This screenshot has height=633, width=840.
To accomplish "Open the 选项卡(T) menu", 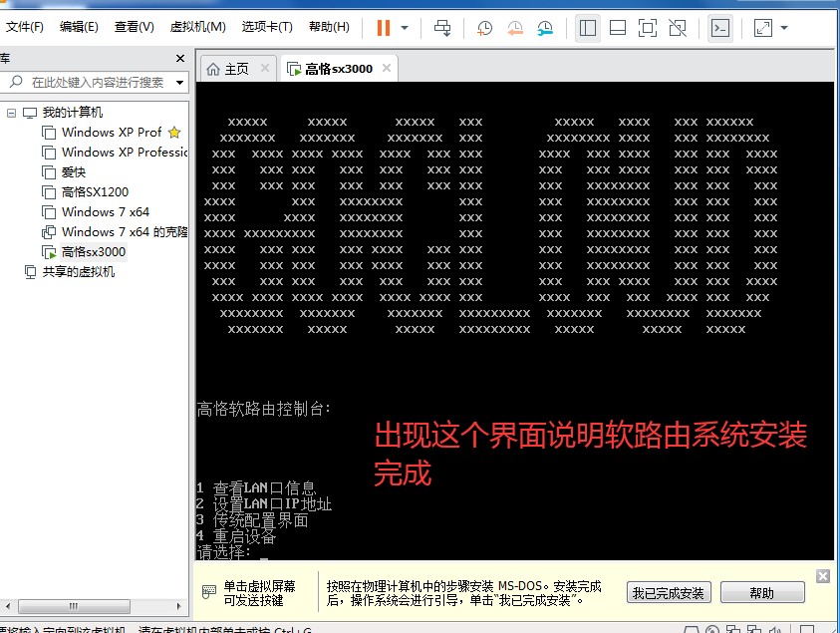I will pyautogui.click(x=267, y=27).
